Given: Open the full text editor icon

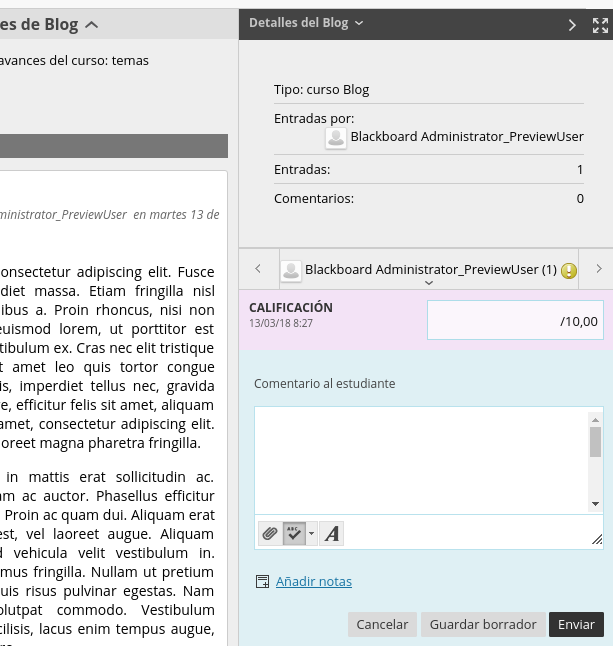Looking at the screenshot, I should point(332,534).
